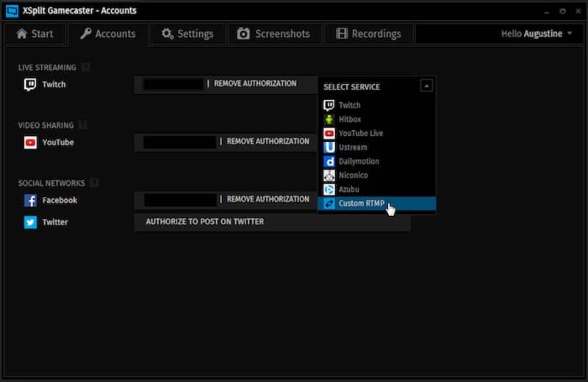Click the VIDEO SHARING section heading

[x=46, y=125]
